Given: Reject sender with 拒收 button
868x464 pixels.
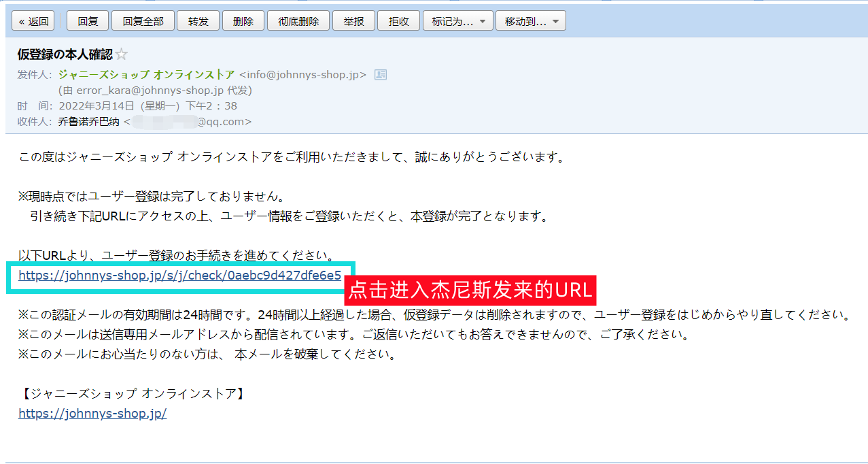Looking at the screenshot, I should click(x=399, y=21).
